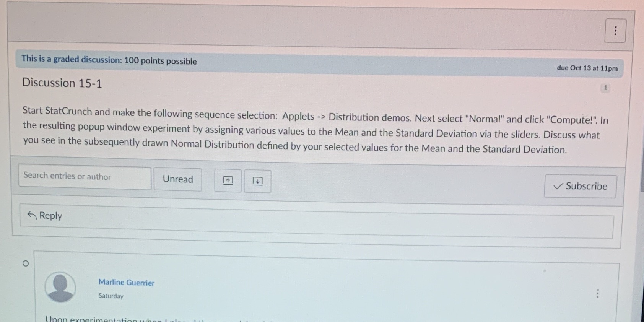Open the discussion options kebab menu

pos(615,31)
